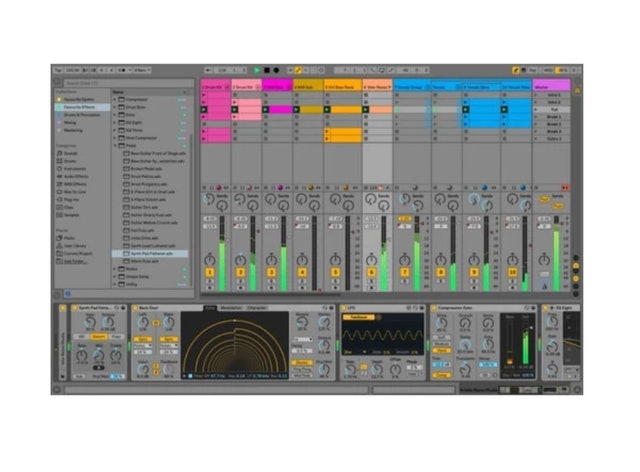This screenshot has height=472, width=640.
Task: Start playback with the green Play button
Action: (257, 70)
